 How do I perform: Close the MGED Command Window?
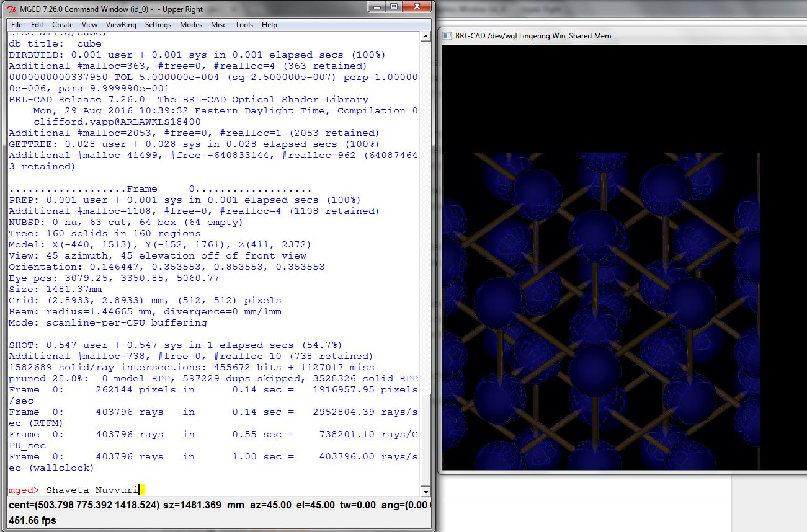416,6
